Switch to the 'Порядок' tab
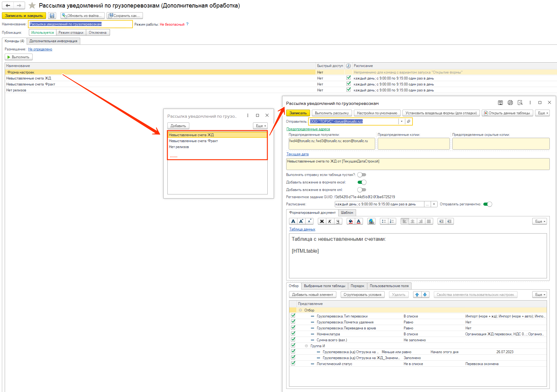The width and height of the screenshot is (557, 392). pos(357,286)
